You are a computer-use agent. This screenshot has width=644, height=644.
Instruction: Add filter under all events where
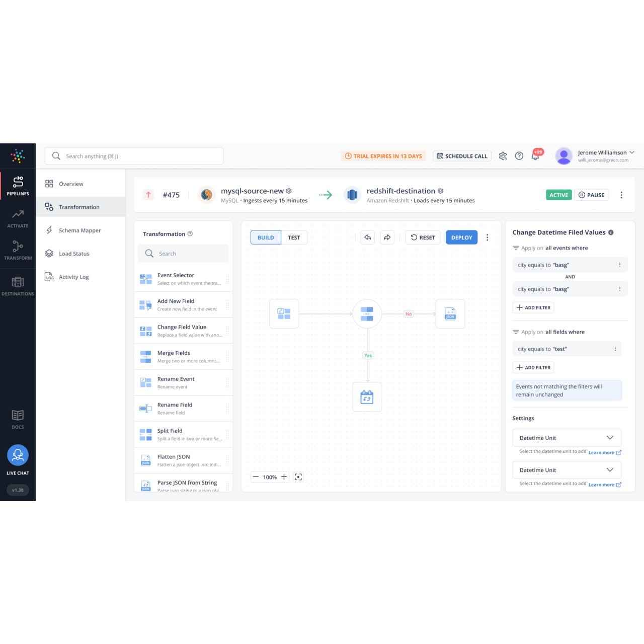[533, 307]
